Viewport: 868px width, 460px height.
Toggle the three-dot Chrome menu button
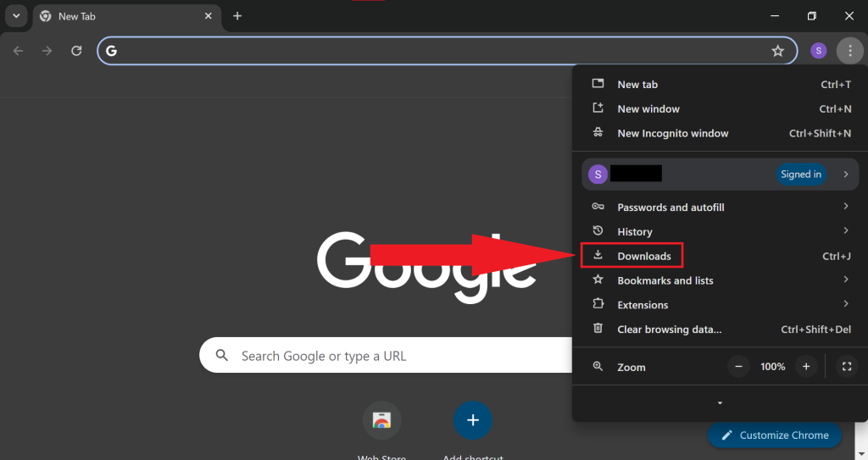[849, 51]
